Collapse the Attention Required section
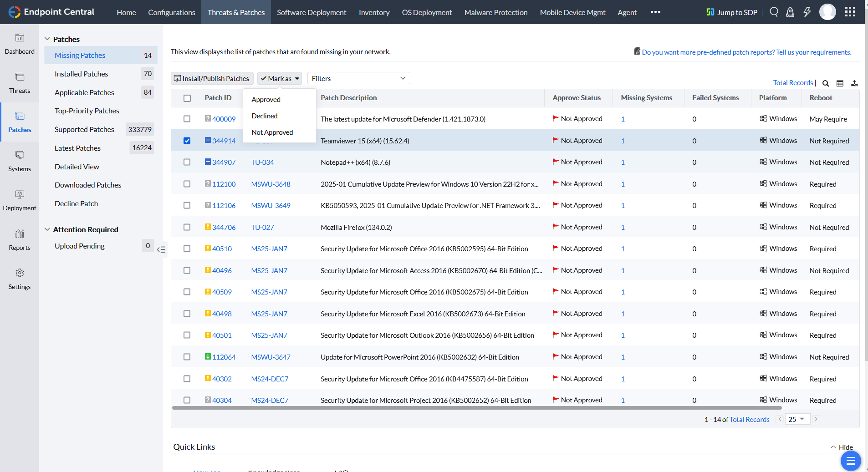This screenshot has width=868, height=472. coord(47,229)
